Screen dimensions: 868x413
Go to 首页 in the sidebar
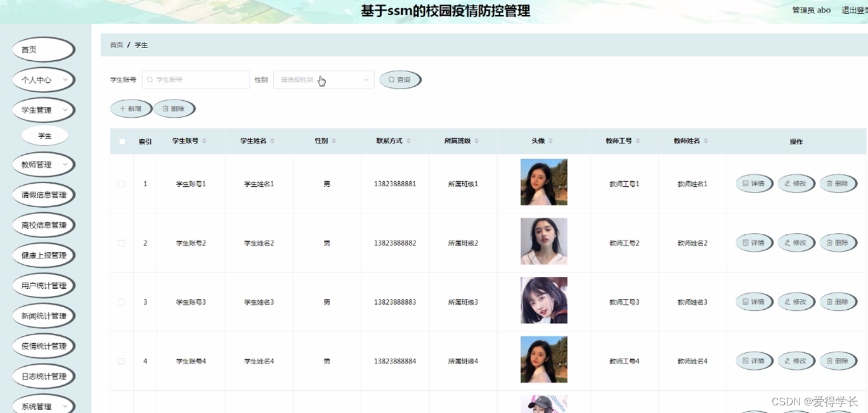tap(44, 49)
